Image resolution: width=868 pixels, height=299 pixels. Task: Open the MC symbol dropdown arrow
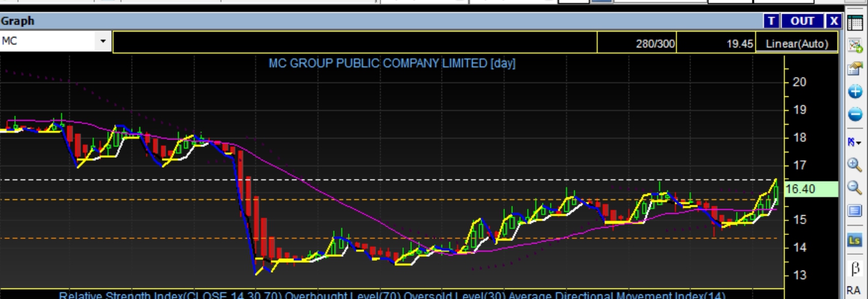click(103, 42)
